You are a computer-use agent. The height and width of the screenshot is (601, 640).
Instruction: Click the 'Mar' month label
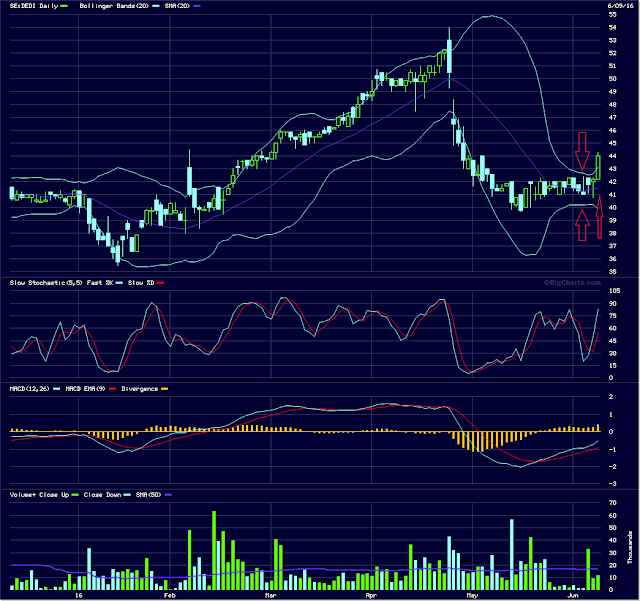(x=271, y=596)
